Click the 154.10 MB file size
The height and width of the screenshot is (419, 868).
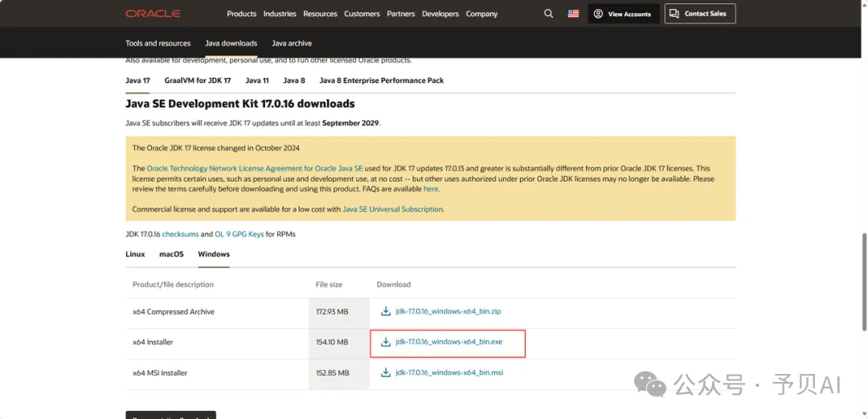(x=332, y=343)
